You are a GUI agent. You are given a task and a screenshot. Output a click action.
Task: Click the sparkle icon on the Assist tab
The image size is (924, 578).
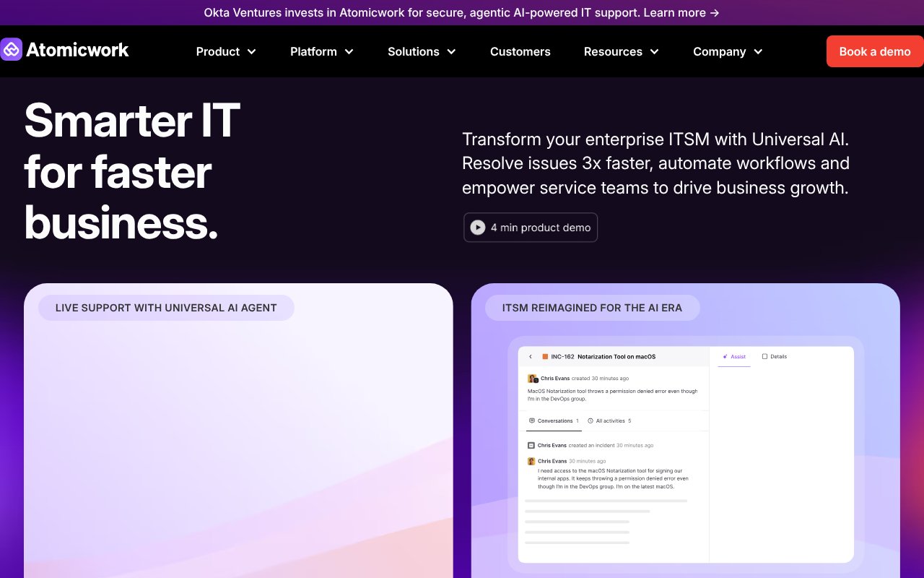(725, 356)
